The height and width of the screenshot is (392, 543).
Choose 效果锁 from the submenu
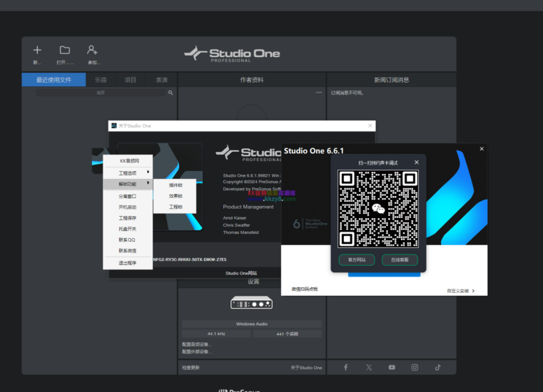click(x=176, y=196)
